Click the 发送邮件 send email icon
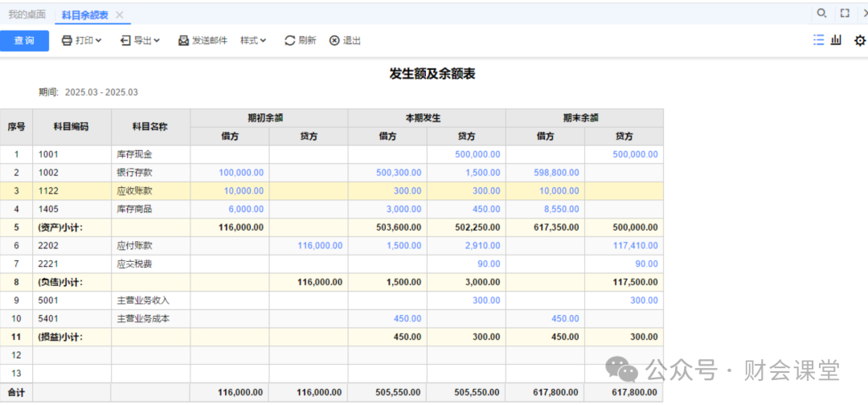Image resolution: width=868 pixels, height=405 pixels. [183, 40]
